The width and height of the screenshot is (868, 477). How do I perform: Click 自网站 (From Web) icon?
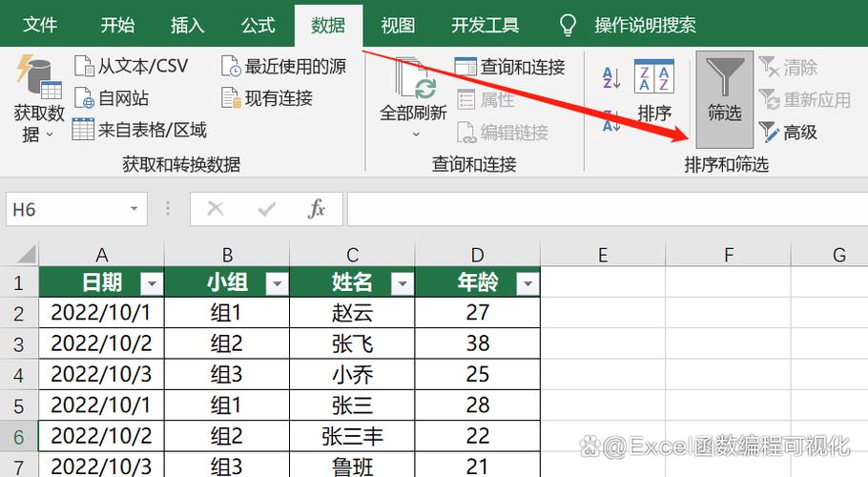tap(84, 98)
